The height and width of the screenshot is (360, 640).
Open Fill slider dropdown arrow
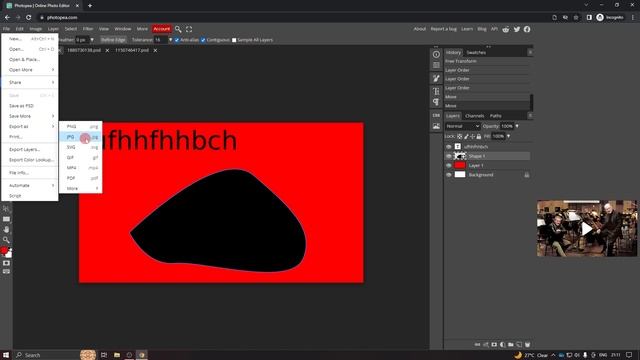click(x=508, y=136)
